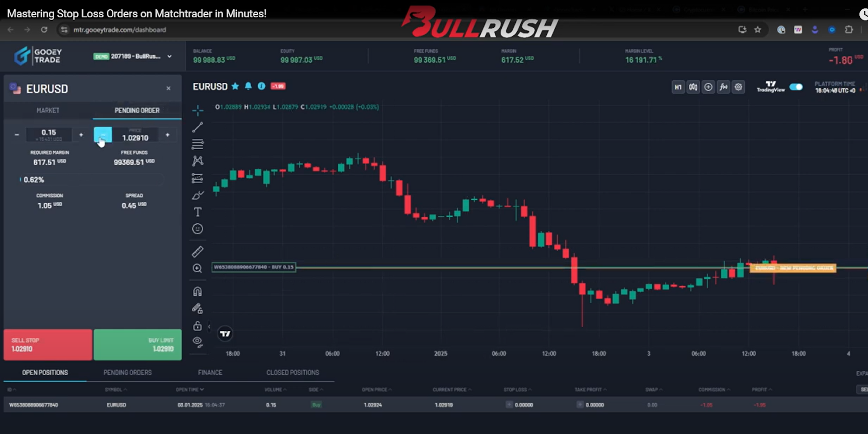Click the 0.15 volume input field
Screen dimensions: 868x434
pos(49,135)
